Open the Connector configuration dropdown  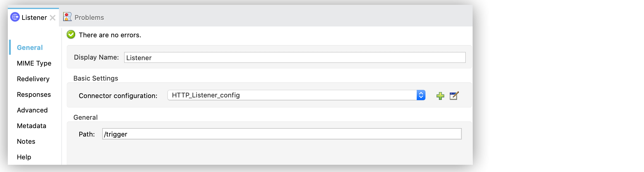click(x=292, y=95)
